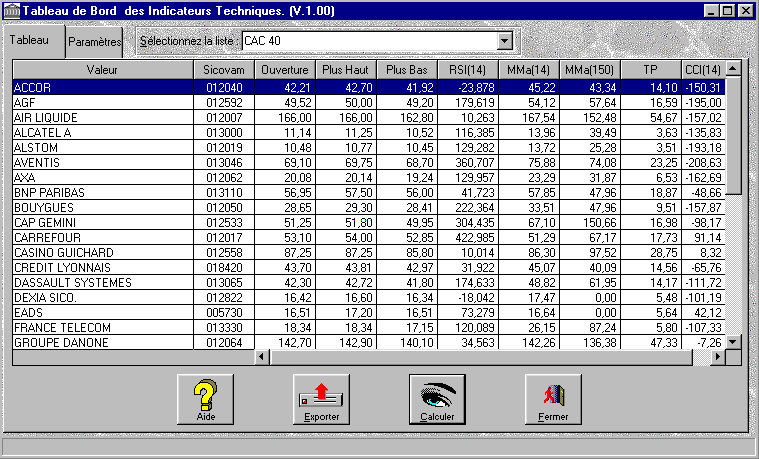Click Plus Haut value 87,25 for CASINO GUICHARD
Viewport: 759px width, 459px height.
(359, 253)
